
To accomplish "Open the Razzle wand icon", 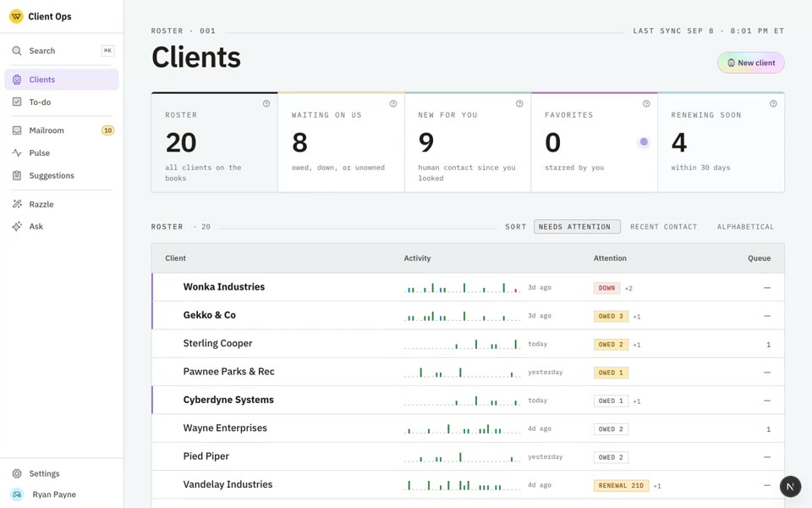I will point(17,204).
